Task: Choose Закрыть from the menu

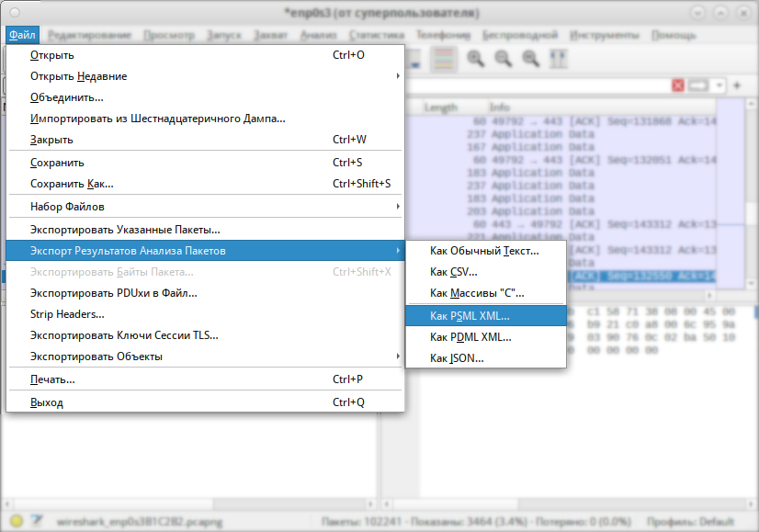Action: coord(205,140)
